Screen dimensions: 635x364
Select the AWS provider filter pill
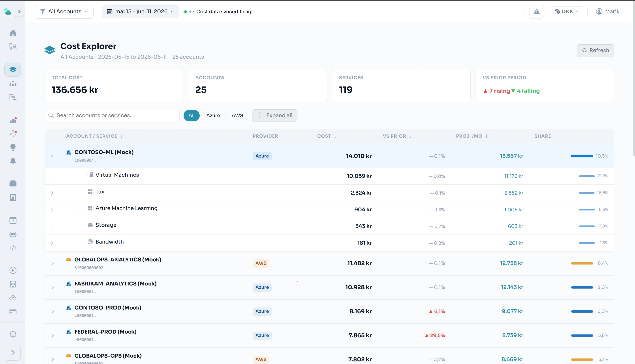point(237,116)
